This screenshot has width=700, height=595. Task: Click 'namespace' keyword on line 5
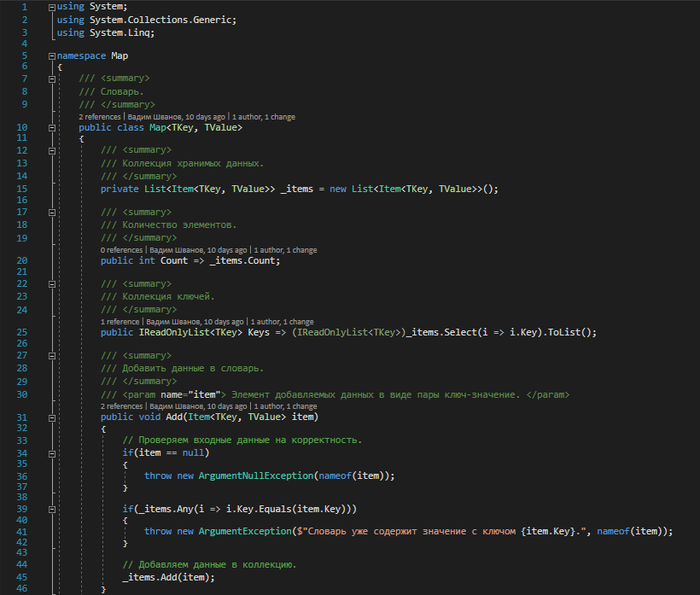81,56
